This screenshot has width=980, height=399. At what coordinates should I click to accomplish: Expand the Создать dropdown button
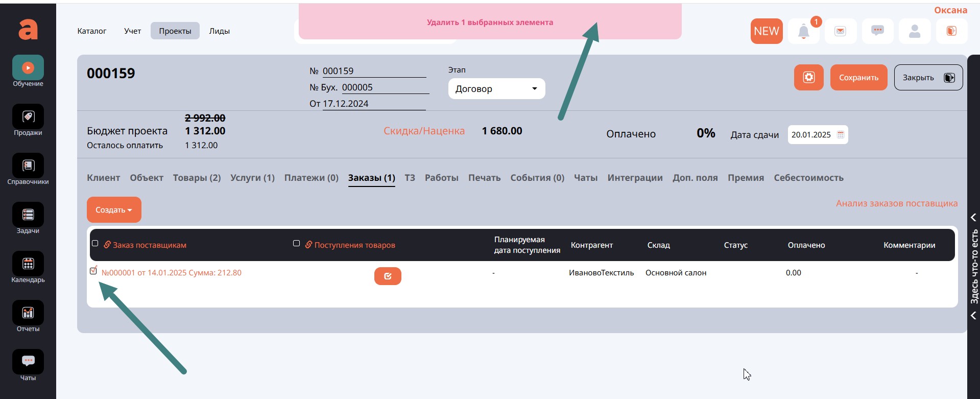(x=114, y=210)
